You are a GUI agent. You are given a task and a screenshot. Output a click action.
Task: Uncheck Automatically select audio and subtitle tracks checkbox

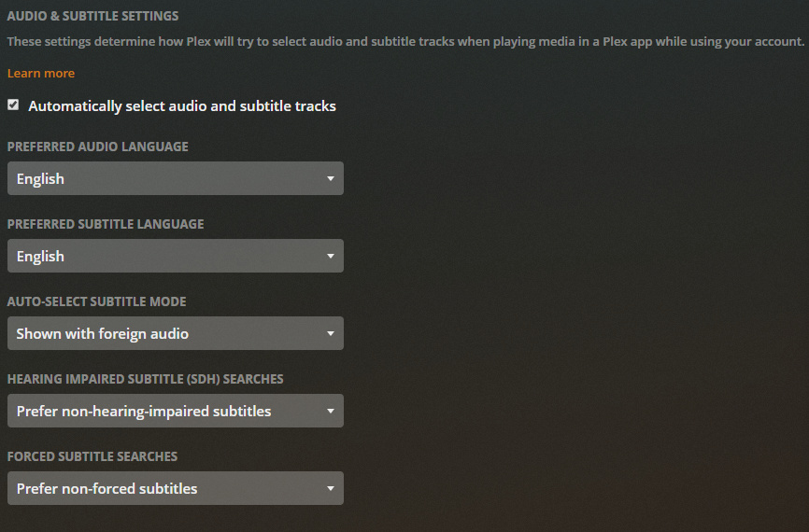13,105
